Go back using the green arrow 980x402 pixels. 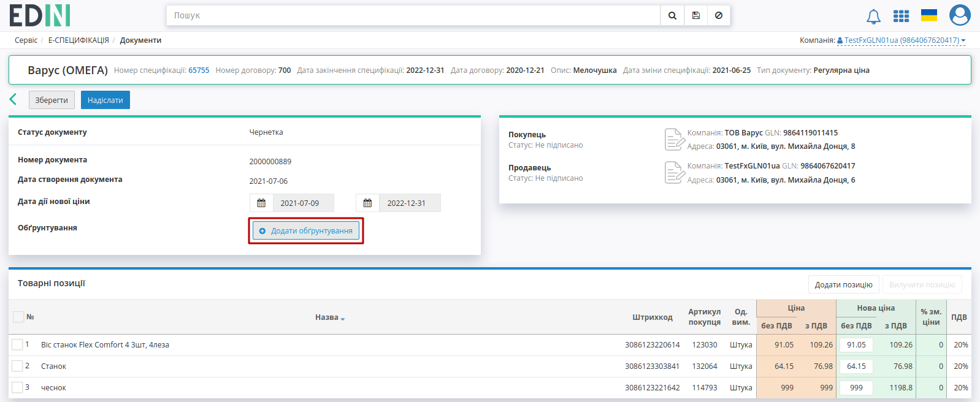tap(13, 99)
